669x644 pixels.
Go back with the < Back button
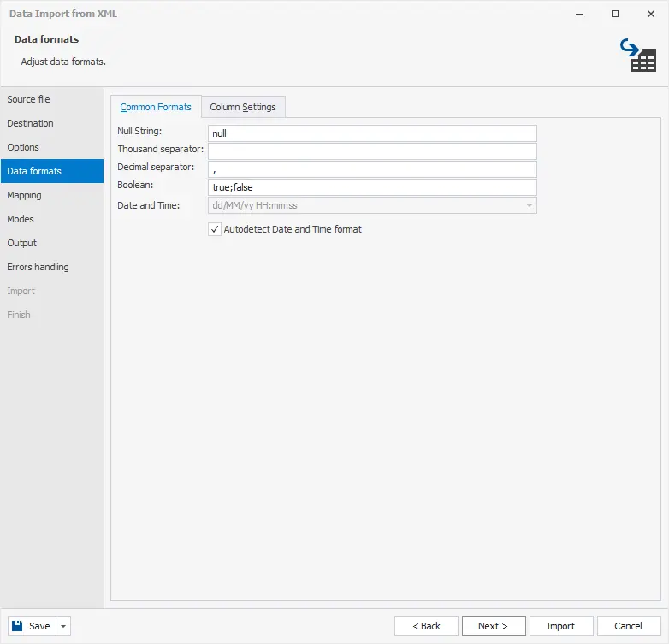(426, 626)
